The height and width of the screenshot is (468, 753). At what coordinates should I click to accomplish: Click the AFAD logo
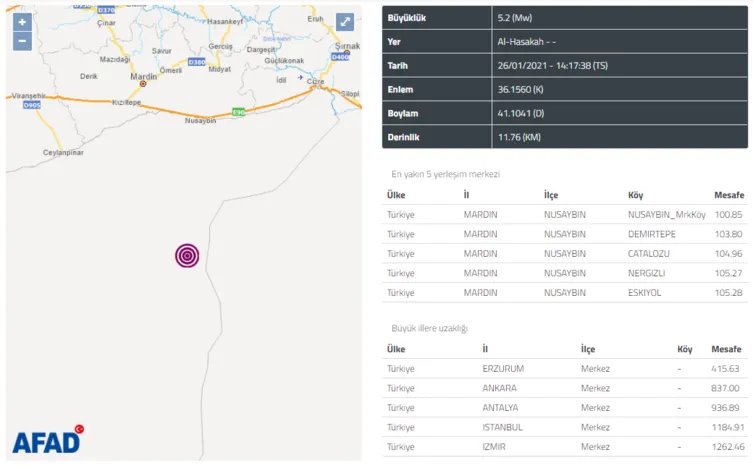(47, 441)
